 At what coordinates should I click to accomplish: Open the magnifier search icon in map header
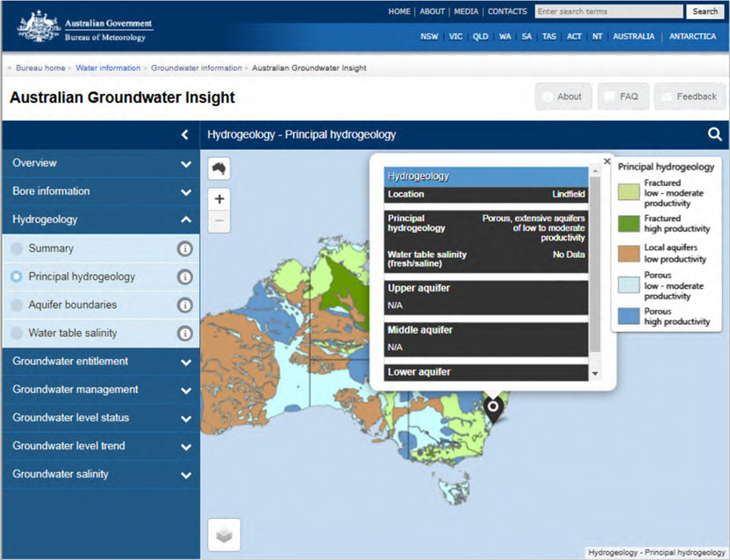pyautogui.click(x=714, y=134)
